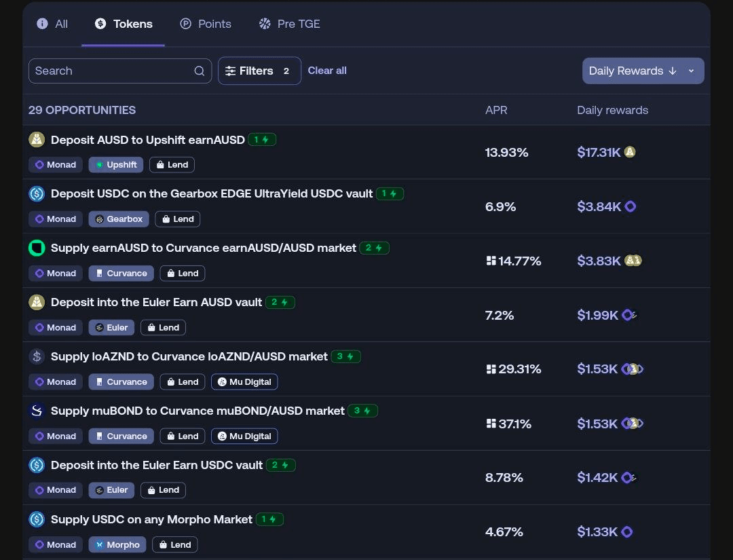Click the USDC icon beside Gearbox EDGE vault
The image size is (733, 560).
point(37,194)
